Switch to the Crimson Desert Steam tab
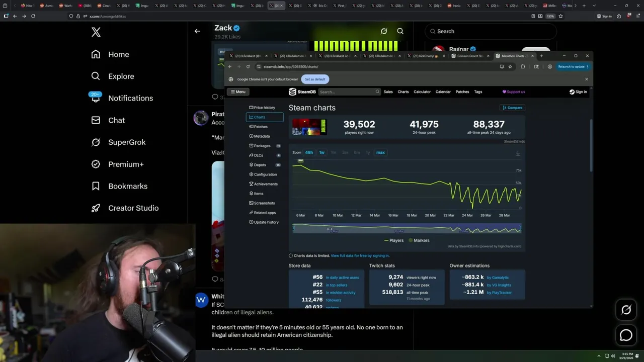Screen dimensions: 644x362 point(470,56)
